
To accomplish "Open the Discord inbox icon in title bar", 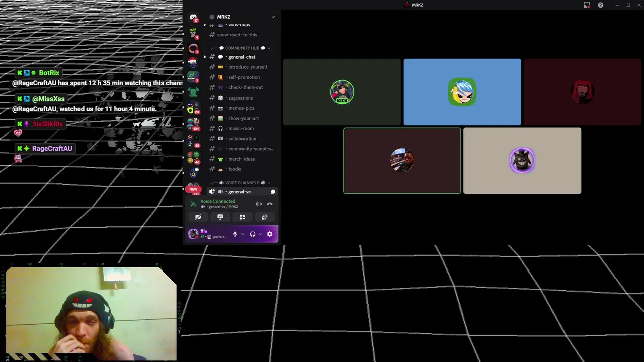I will point(587,5).
